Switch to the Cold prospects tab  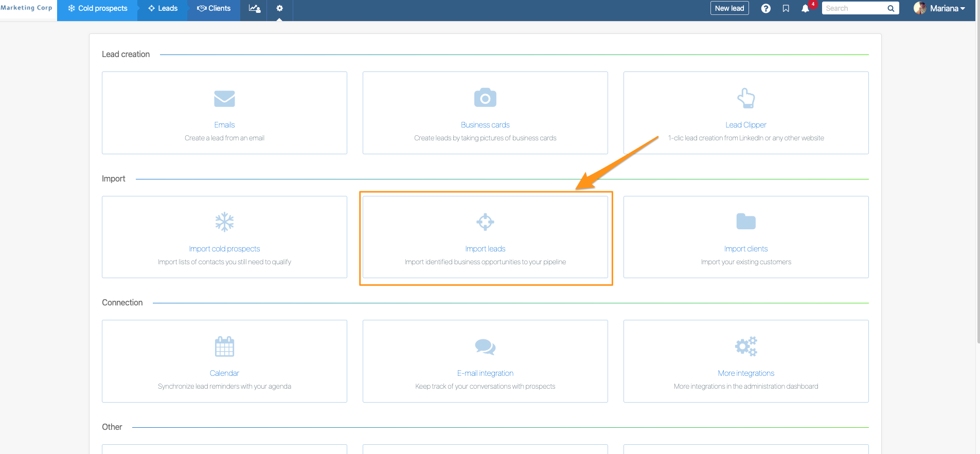(x=97, y=9)
